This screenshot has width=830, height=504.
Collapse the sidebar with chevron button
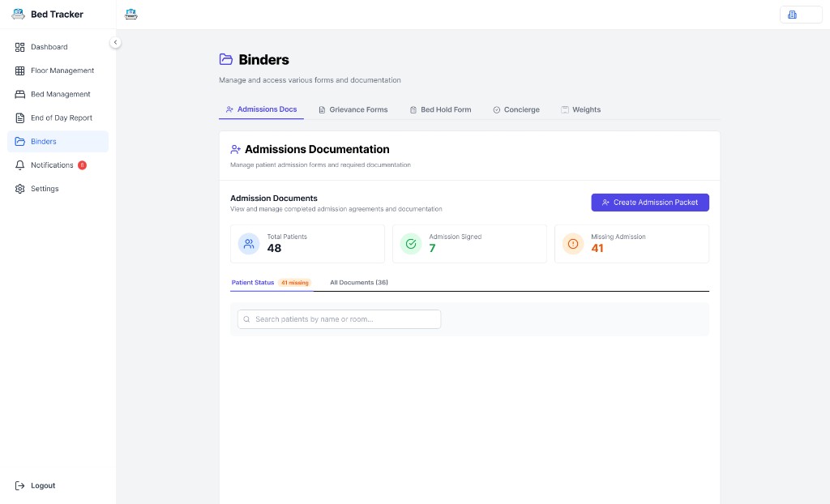(115, 42)
